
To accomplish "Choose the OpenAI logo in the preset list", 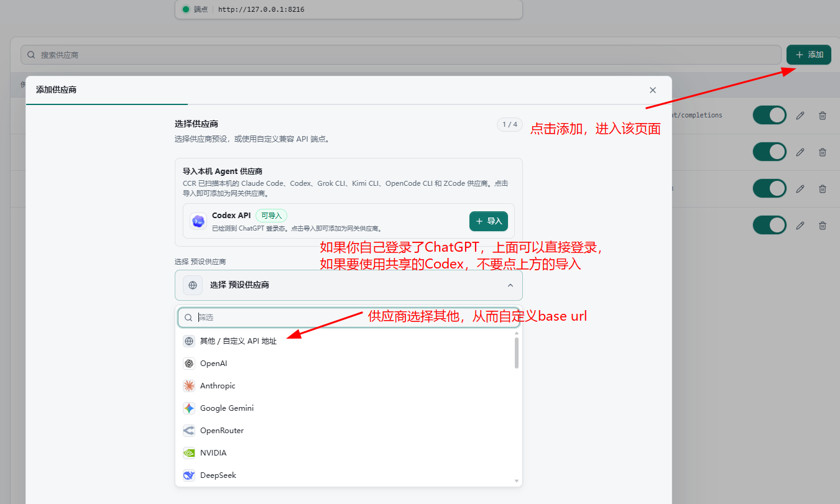I will [x=189, y=364].
